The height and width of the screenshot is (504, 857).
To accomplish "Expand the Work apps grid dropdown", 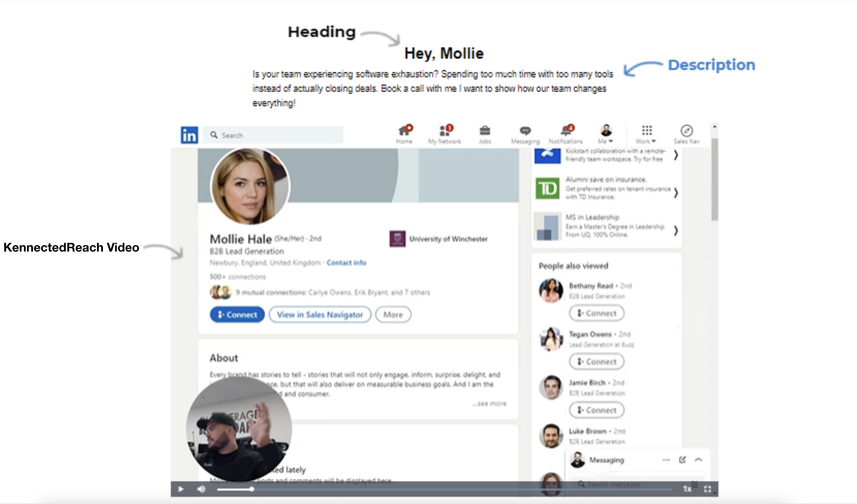I will click(646, 134).
